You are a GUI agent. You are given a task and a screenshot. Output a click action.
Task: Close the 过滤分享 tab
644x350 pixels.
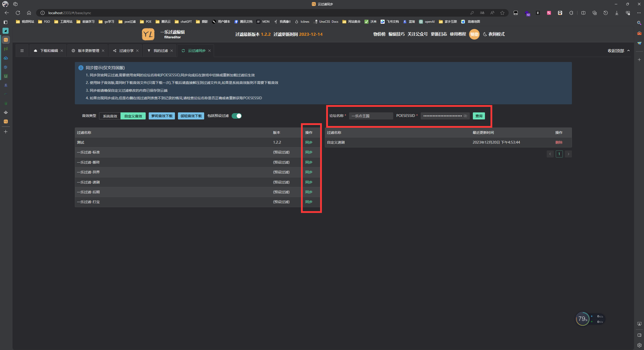pyautogui.click(x=137, y=51)
